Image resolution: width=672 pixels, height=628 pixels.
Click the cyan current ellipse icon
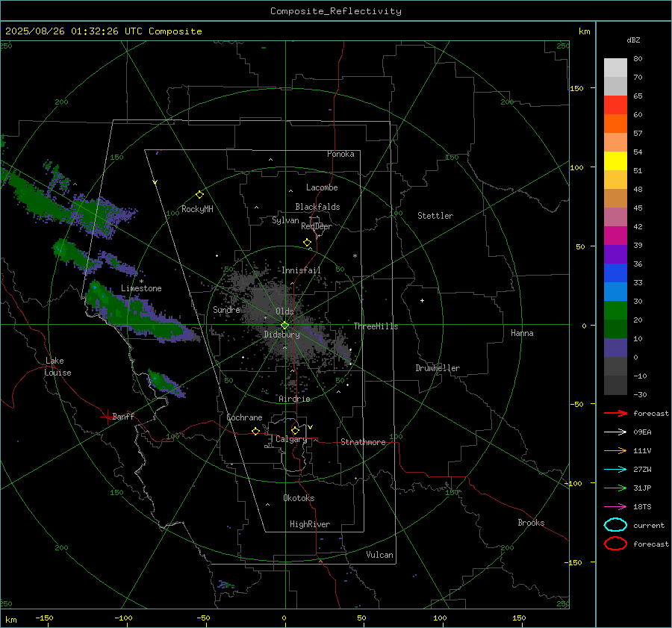pyautogui.click(x=615, y=525)
